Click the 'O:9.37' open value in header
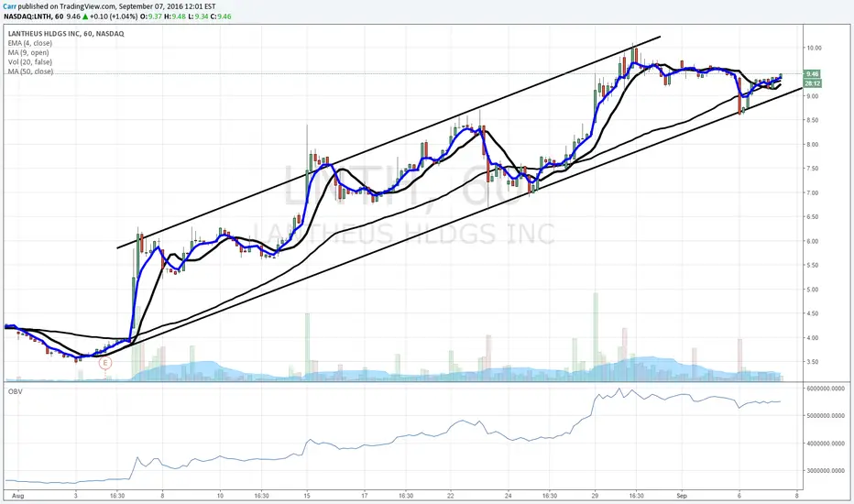Viewport: 854px width, 504px height. 151,16
